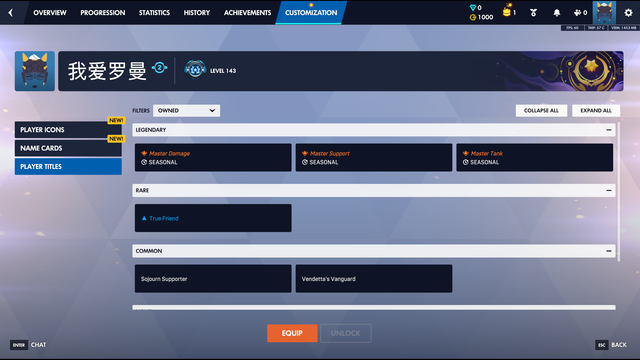Viewport: 640px width, 360px height.
Task: Select the Master Support title
Action: click(374, 158)
